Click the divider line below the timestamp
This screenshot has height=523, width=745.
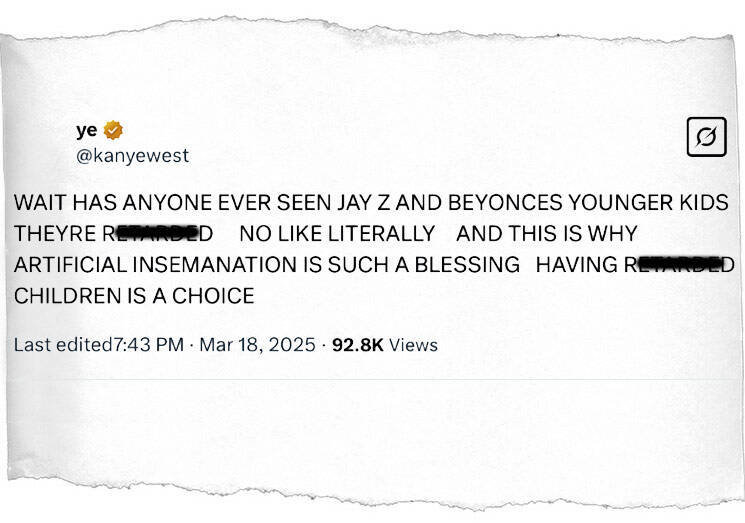click(371, 379)
